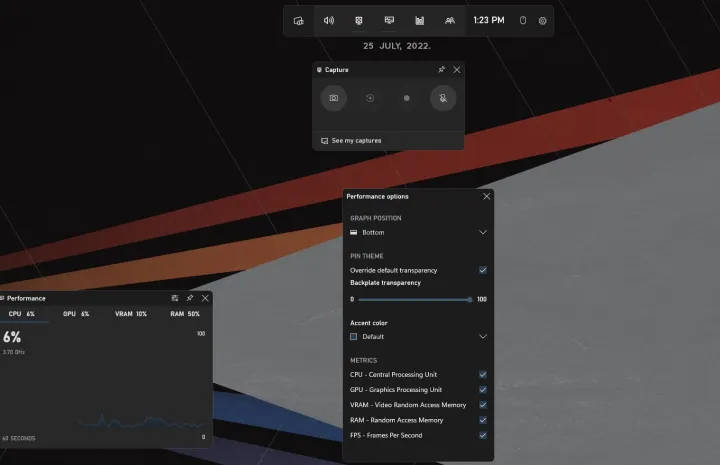Switch to the GPU tab
720x465 pixels.
[76, 314]
